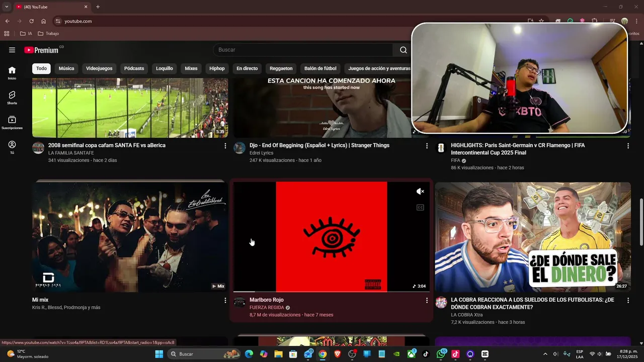Open Edrei Lyrics channel avatar

pos(239,147)
